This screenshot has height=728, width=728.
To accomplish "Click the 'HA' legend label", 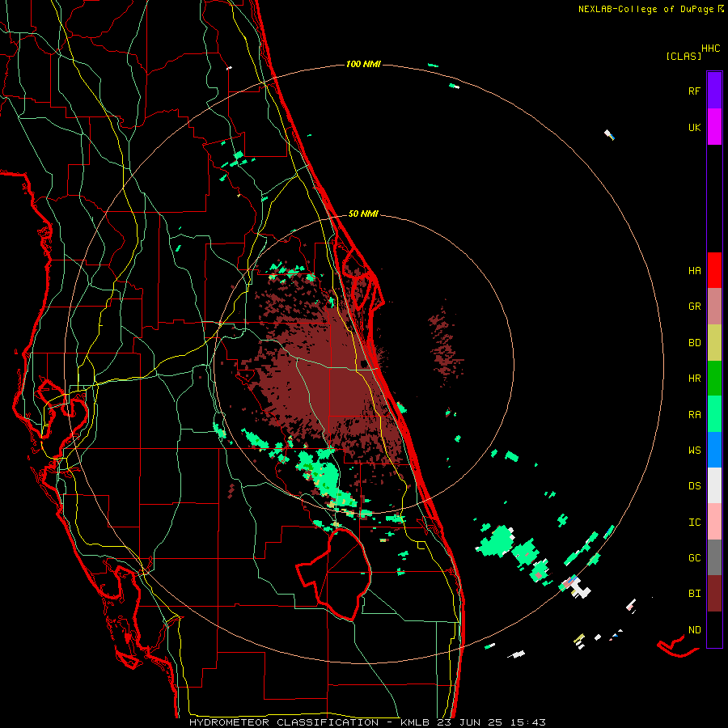I will [694, 271].
